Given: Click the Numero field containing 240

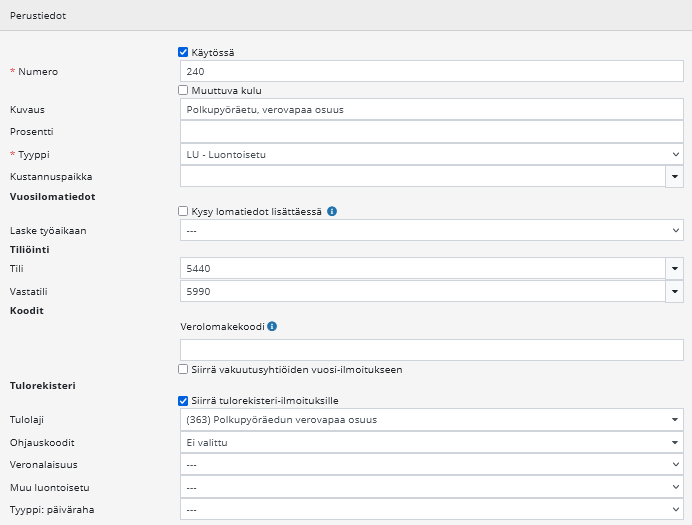Looking at the screenshot, I should point(431,71).
